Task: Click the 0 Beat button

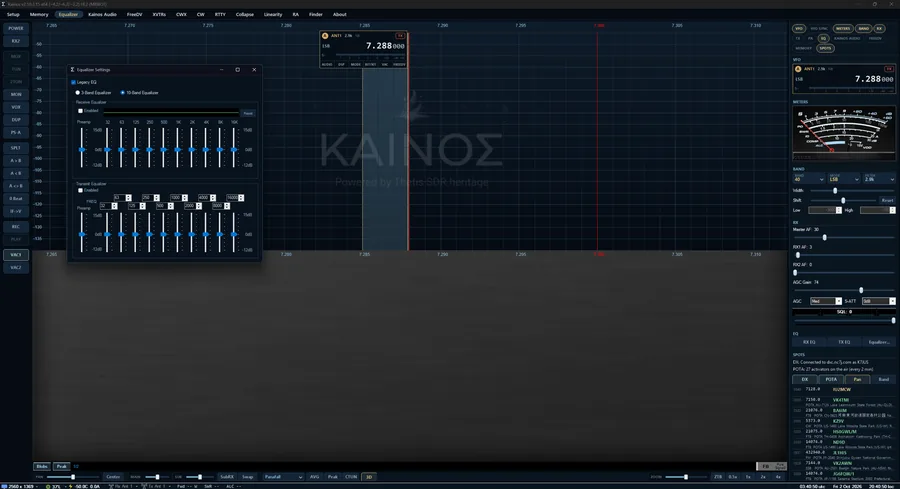Action: tap(16, 199)
